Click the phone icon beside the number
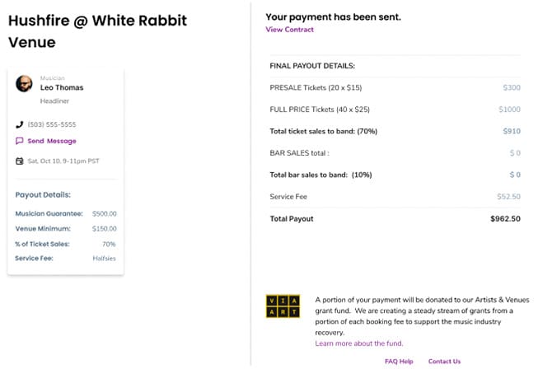 pos(20,124)
